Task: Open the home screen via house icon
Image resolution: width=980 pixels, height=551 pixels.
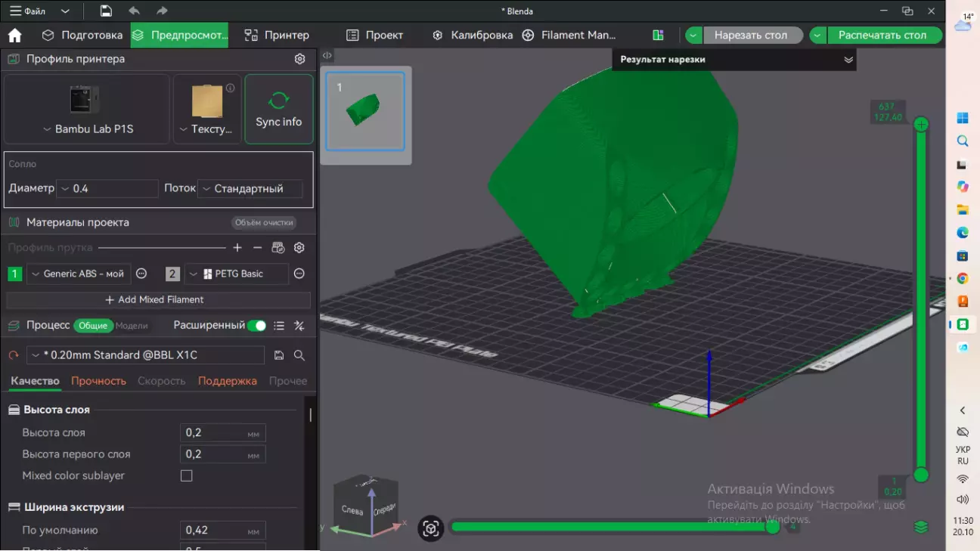Action: tap(14, 36)
